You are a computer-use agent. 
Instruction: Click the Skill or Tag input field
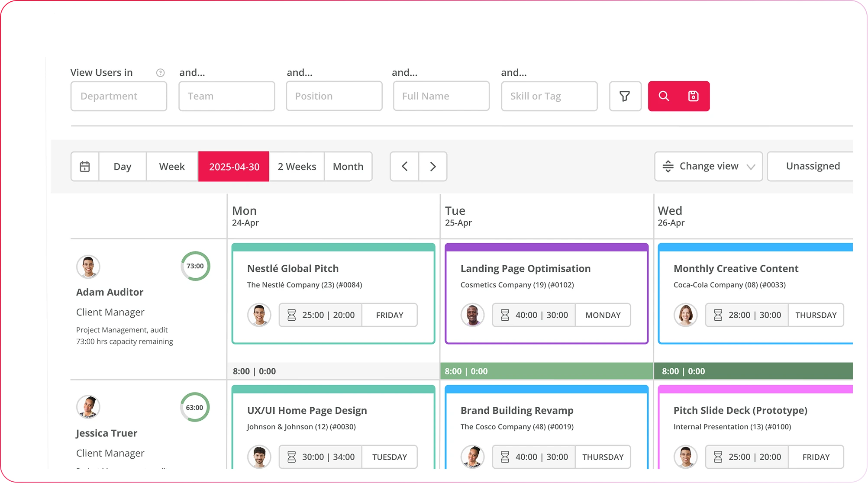point(549,96)
